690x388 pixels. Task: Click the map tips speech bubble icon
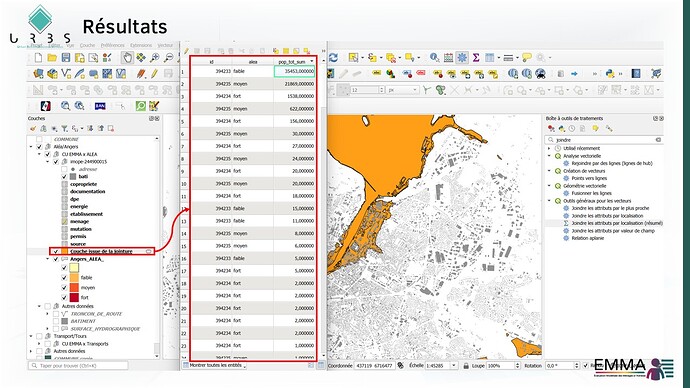[x=527, y=58]
